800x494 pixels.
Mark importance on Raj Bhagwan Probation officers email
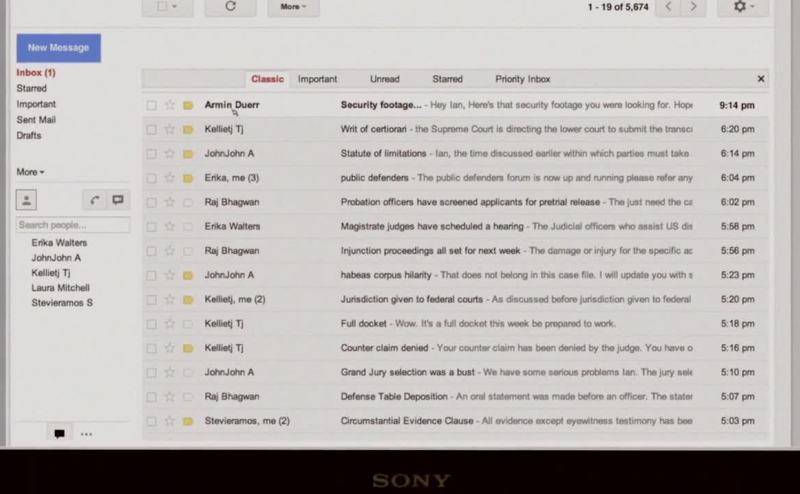tap(187, 202)
